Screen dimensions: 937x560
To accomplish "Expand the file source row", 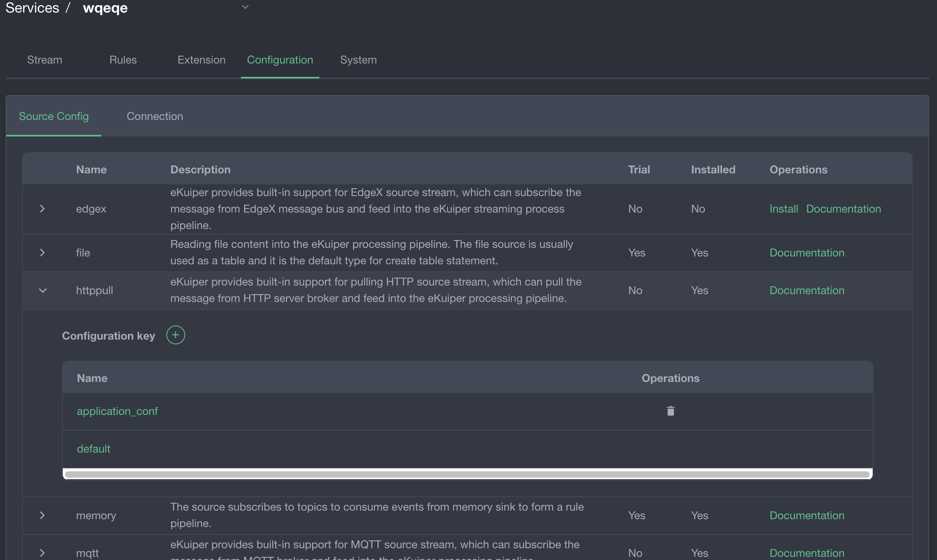I will [x=42, y=253].
